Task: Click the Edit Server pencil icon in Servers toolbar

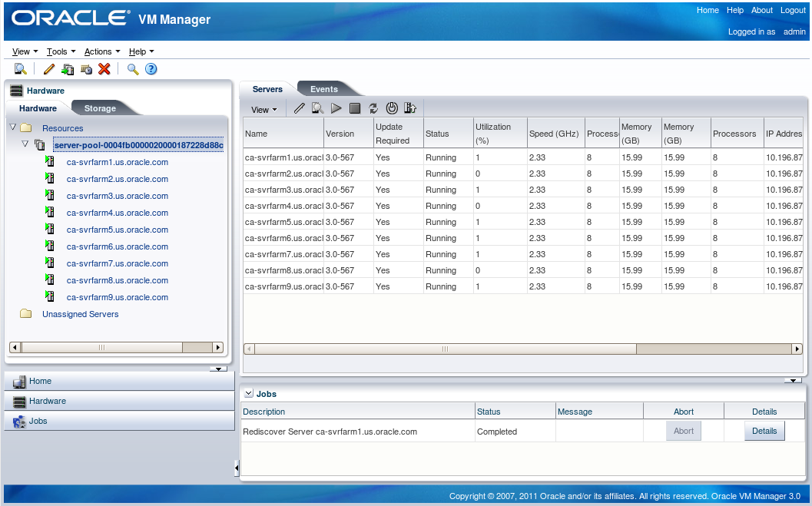Action: point(300,108)
